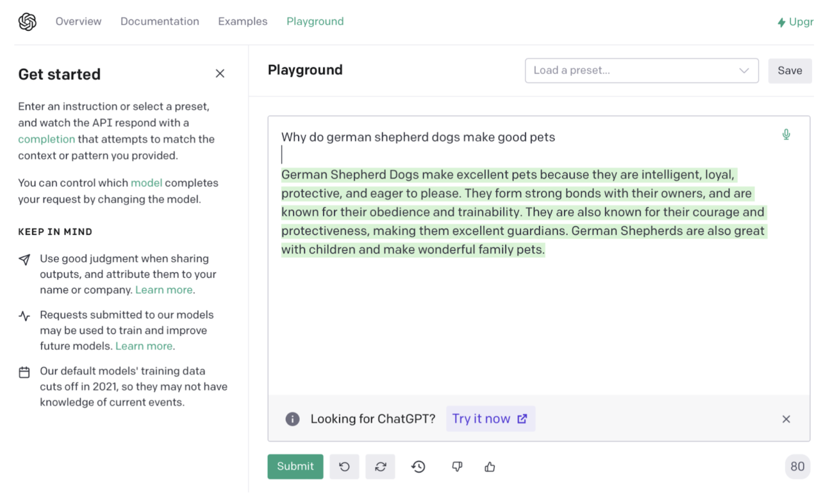
Task: Expand the Load a preset dropdown
Action: 641,71
